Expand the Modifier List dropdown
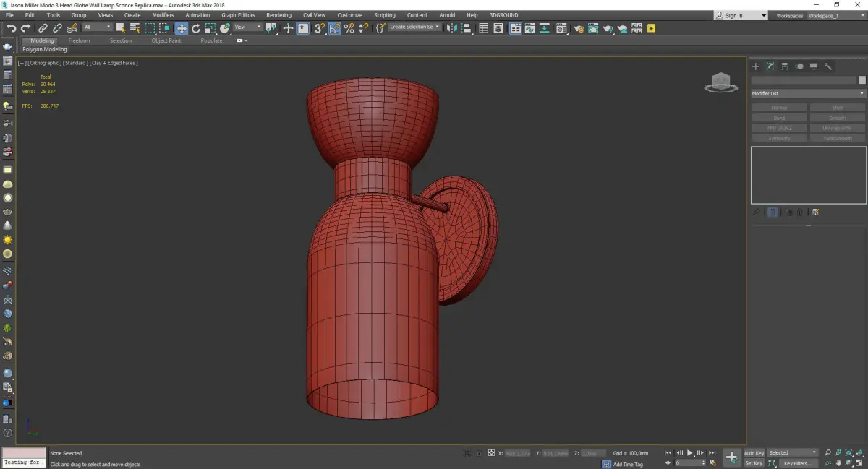Viewport: 868px width, 469px height. pyautogui.click(x=808, y=93)
